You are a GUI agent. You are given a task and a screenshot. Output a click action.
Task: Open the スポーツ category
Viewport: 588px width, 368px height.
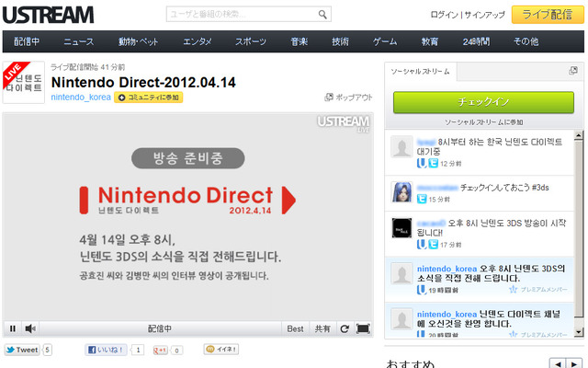coord(251,41)
